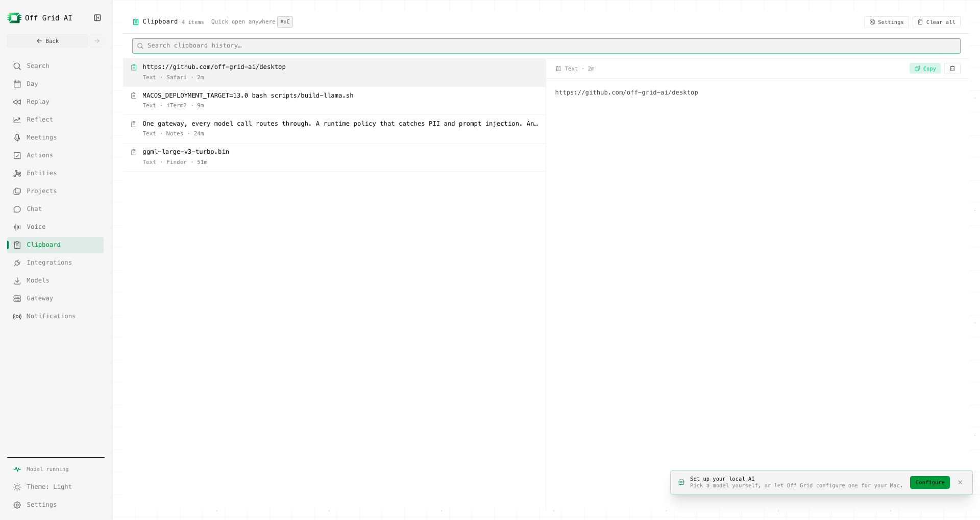Click the Actions checkbox icon
Viewport: 980px width, 520px height.
click(x=17, y=155)
